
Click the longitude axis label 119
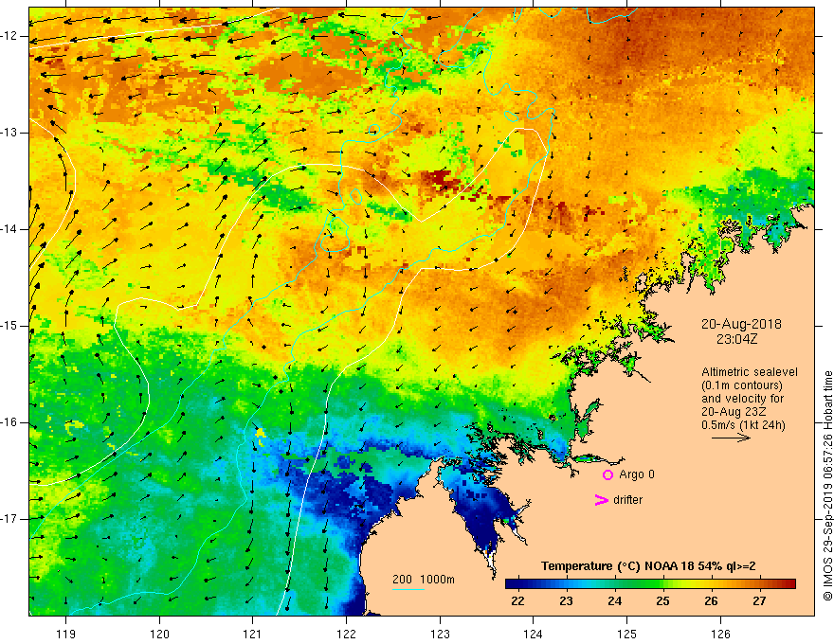coord(66,634)
